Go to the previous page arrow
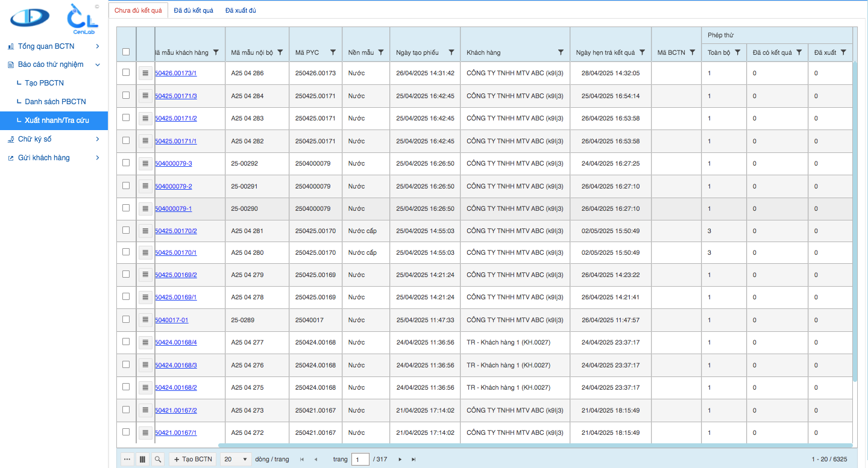The image size is (868, 468). click(315, 460)
